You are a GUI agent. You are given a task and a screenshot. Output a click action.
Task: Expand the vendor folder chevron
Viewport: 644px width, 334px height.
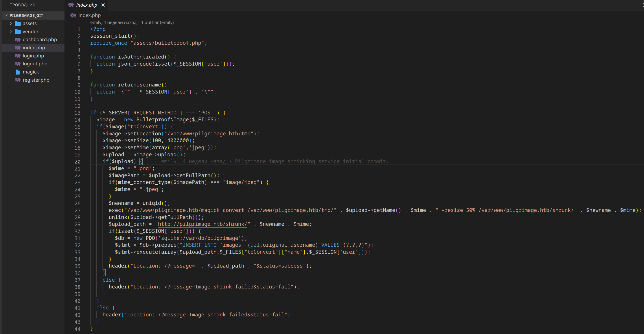coord(11,31)
